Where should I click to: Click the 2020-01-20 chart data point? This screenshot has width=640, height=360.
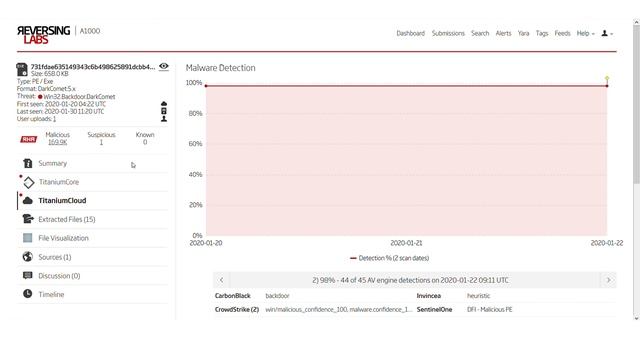206,86
